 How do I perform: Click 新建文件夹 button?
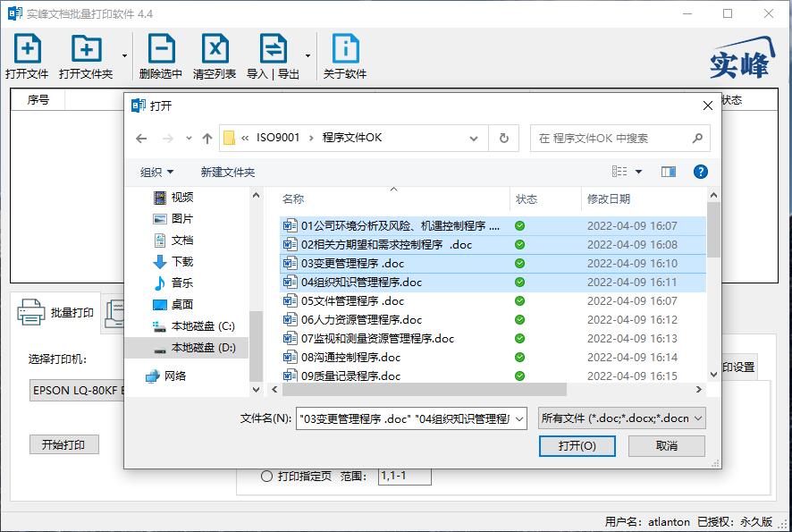[228, 173]
